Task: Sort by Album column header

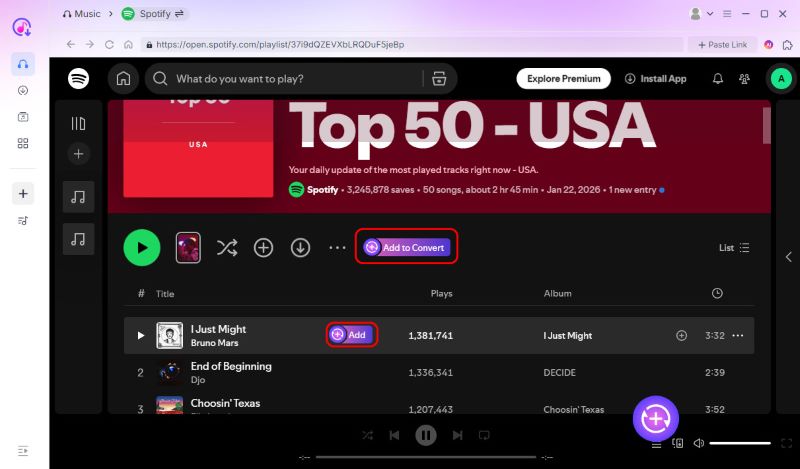Action: [557, 293]
